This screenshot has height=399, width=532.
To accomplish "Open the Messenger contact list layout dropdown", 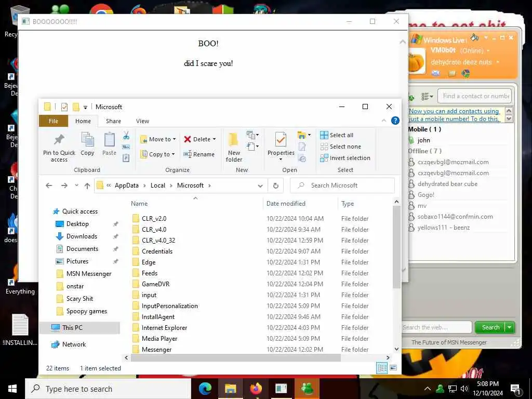I will [x=427, y=97].
